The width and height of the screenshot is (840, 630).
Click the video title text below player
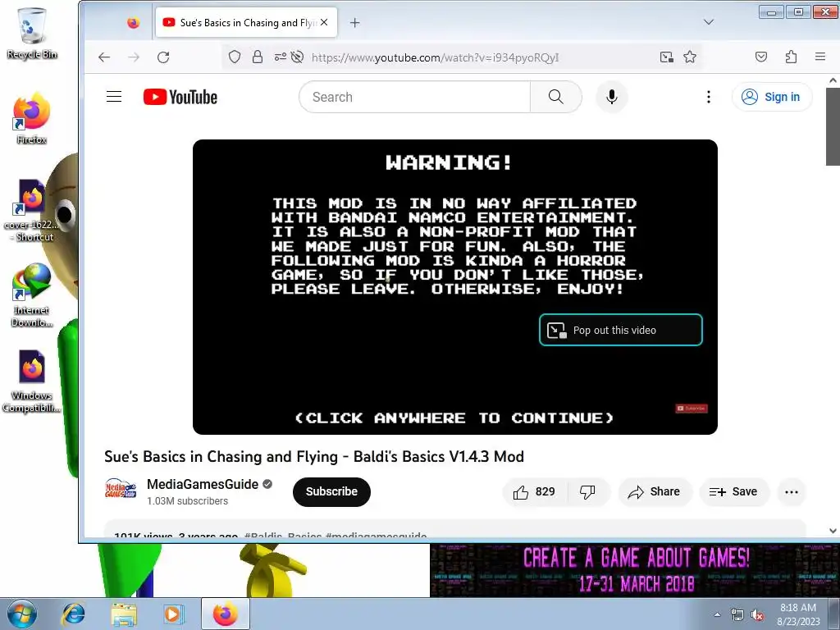click(314, 456)
